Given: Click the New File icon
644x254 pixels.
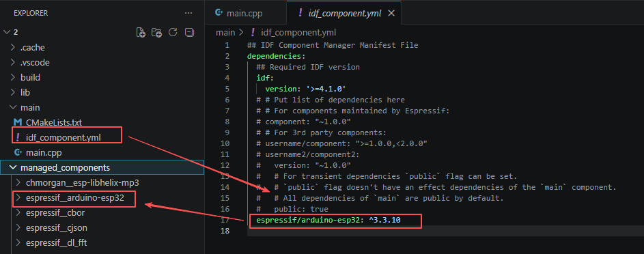Looking at the screenshot, I should click(141, 32).
